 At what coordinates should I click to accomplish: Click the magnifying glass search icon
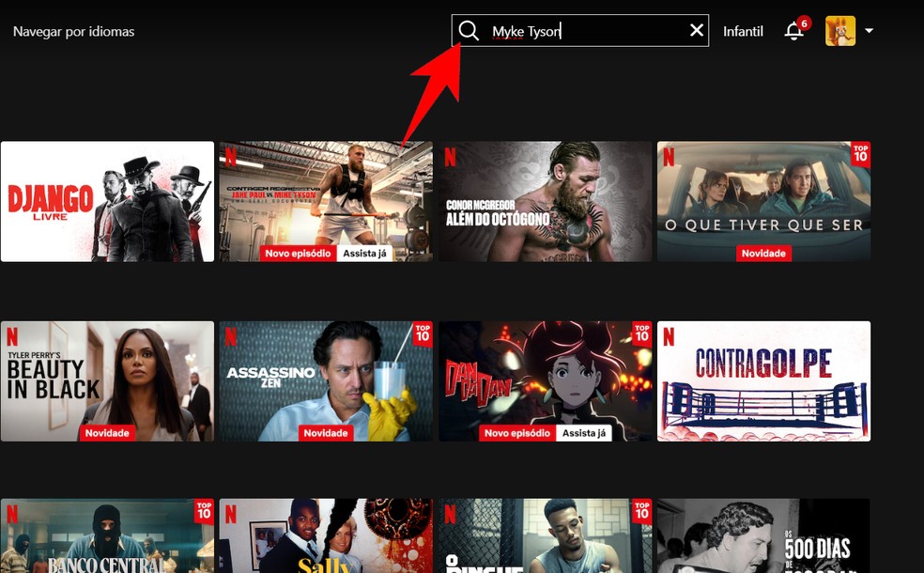469,30
